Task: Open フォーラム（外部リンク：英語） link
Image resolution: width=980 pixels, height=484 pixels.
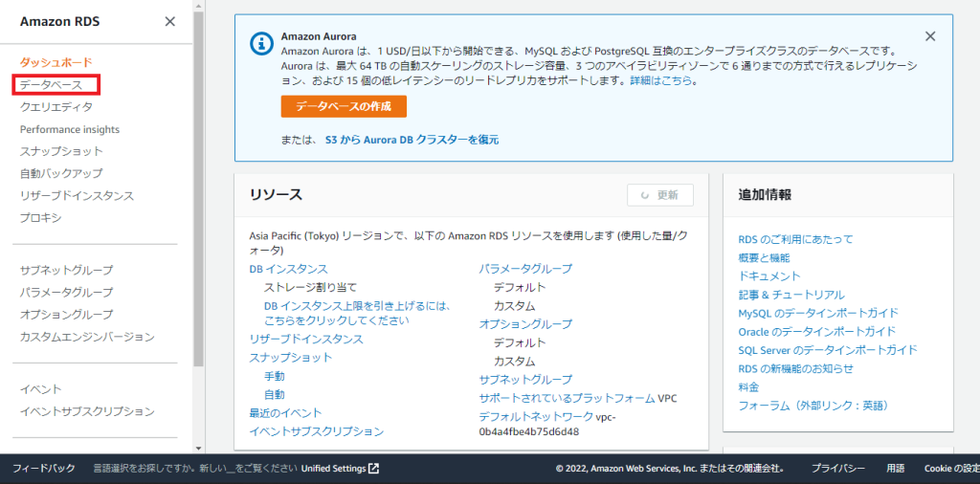Action: pyautogui.click(x=813, y=406)
